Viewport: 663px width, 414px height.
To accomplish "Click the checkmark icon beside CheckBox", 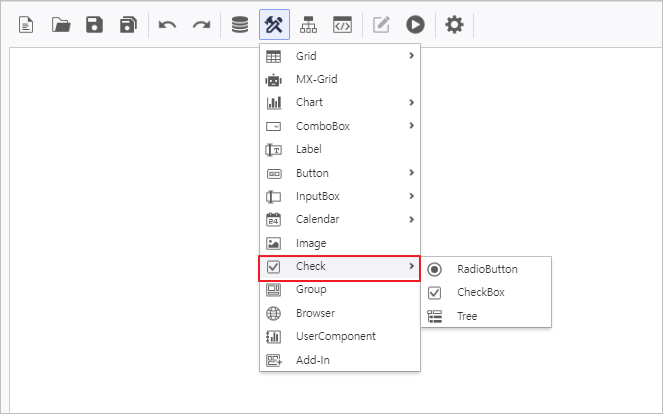I will (434, 293).
